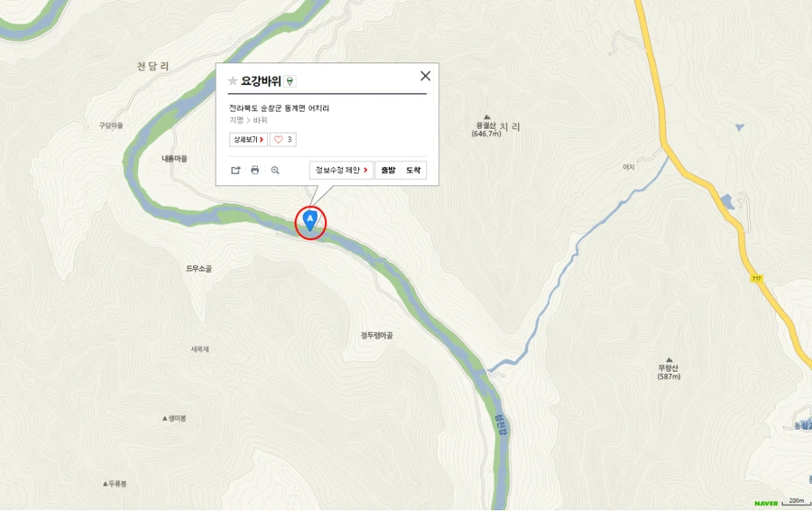
Task: Share this location via the share icon
Action: [235, 170]
